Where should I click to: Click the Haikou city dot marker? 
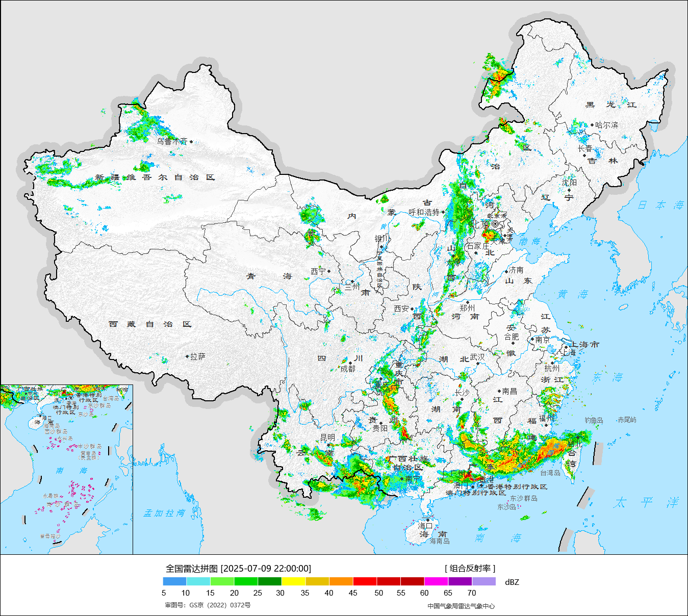[428, 520]
